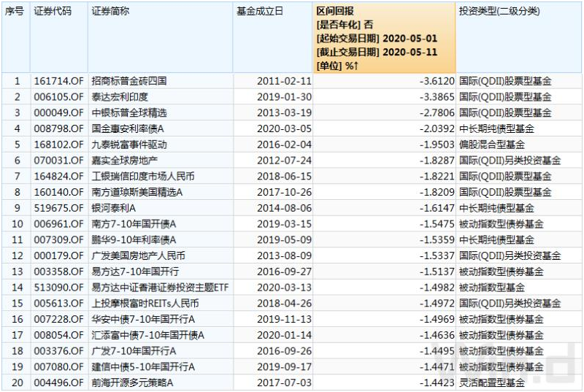Image resolution: width=584 pixels, height=392 pixels.
Task: Open fund name 工银瑞信印度市场人民币
Action: [143, 177]
